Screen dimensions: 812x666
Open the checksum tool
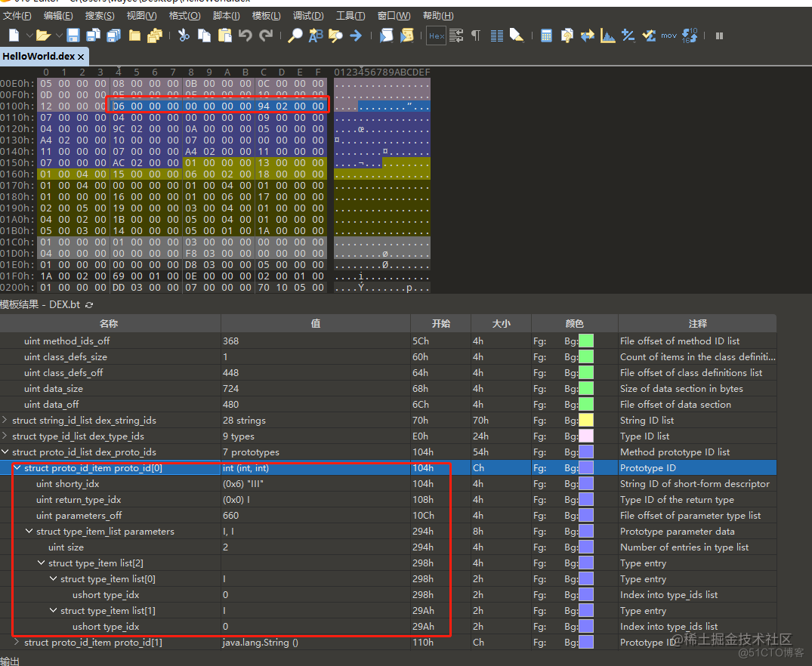tap(649, 35)
